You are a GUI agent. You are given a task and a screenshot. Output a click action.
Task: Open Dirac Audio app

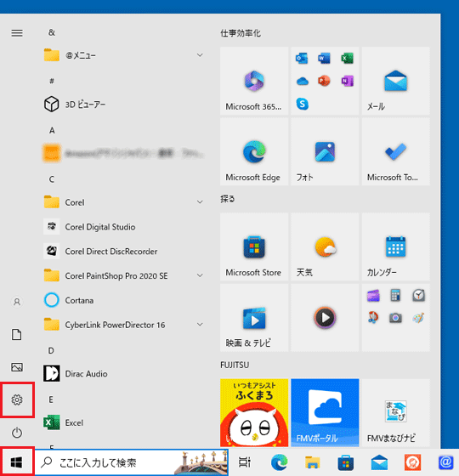[123, 373]
